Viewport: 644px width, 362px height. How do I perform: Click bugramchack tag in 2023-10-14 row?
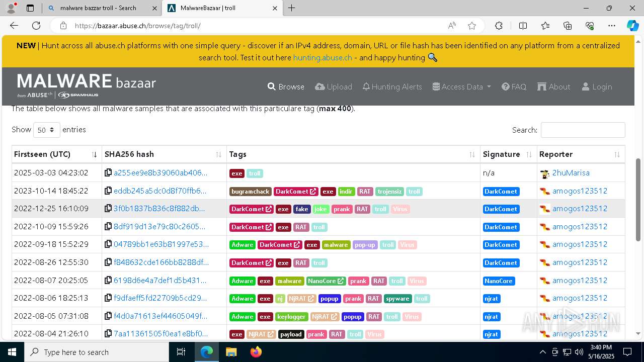251,191
